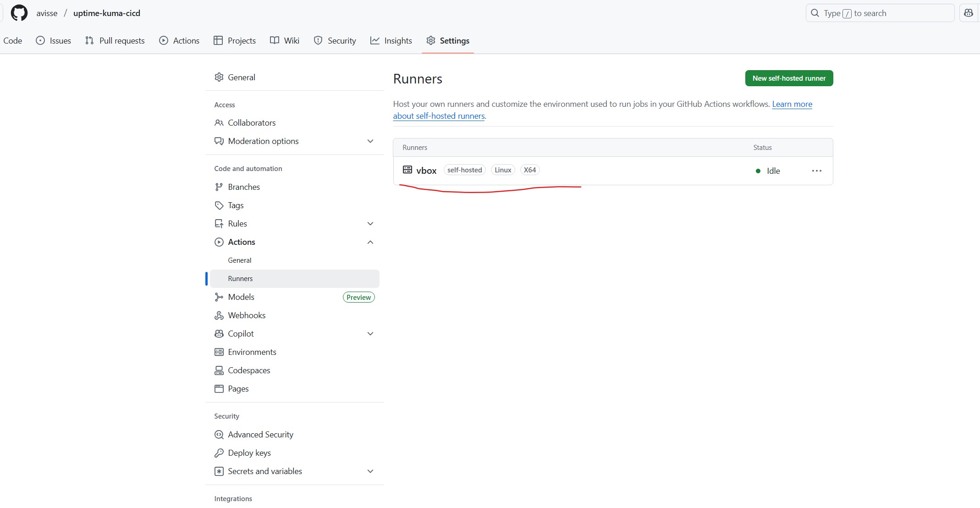Image resolution: width=980 pixels, height=508 pixels.
Task: Switch to the Pull requests tab
Action: click(115, 41)
